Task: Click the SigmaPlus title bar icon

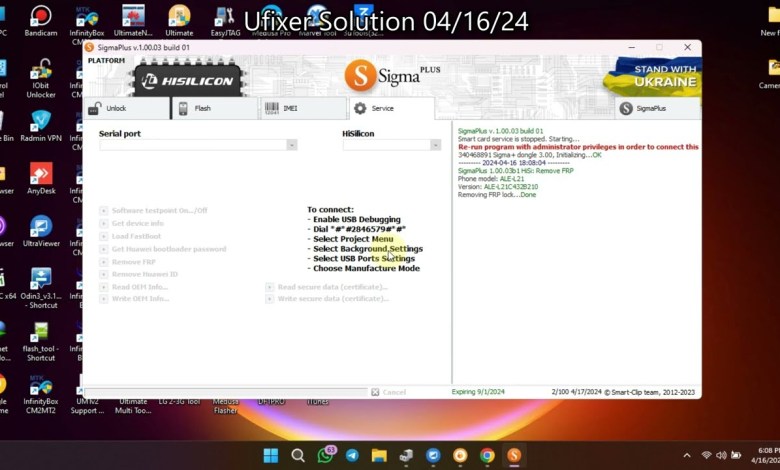Action: point(90,47)
